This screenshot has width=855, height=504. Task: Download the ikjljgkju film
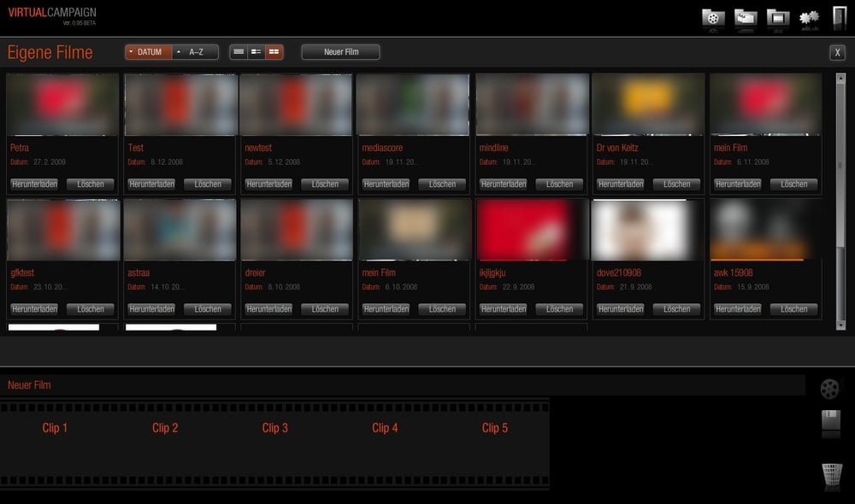504,309
